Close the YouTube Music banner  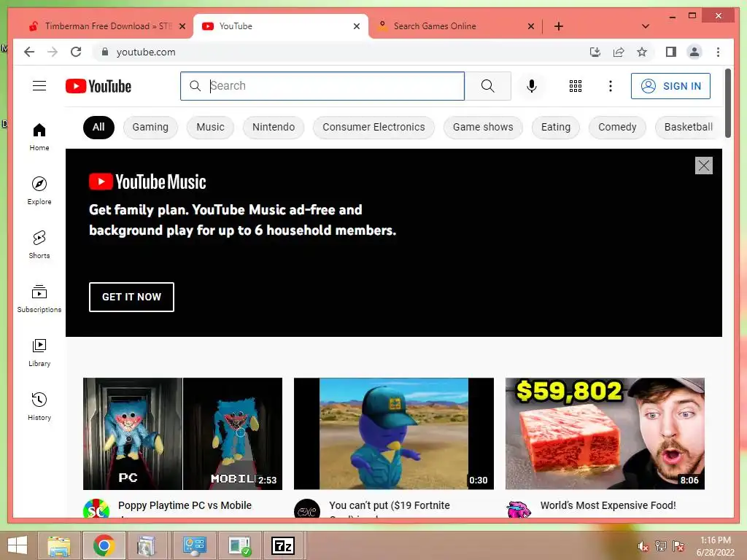pos(704,166)
